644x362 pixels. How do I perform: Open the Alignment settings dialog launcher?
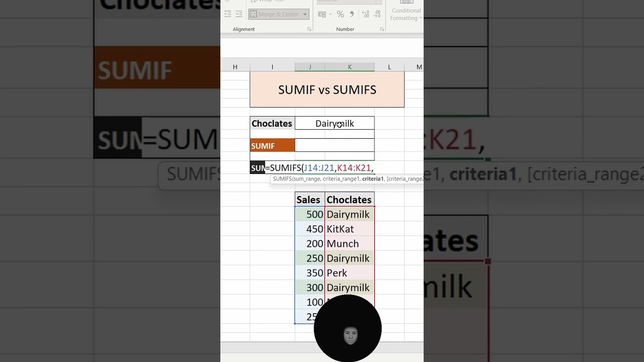309,29
